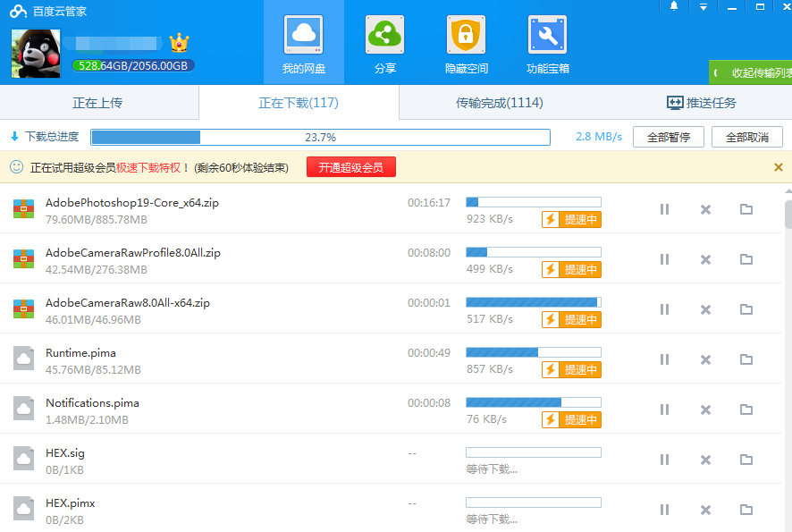Pause the AdobeCameraRaw8.0All-x64.zip download

pos(664,309)
